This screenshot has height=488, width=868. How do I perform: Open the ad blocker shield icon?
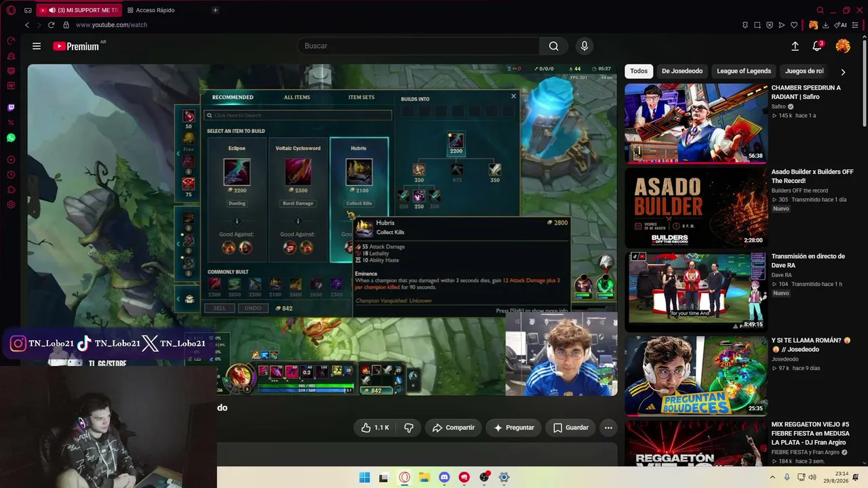click(x=770, y=25)
